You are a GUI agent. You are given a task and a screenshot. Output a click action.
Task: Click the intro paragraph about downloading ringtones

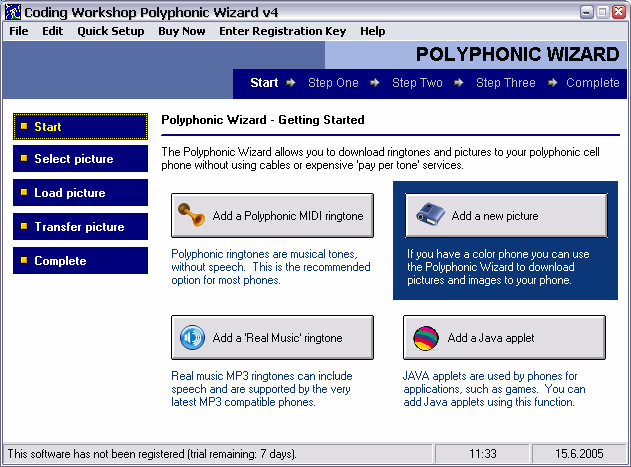(380, 158)
